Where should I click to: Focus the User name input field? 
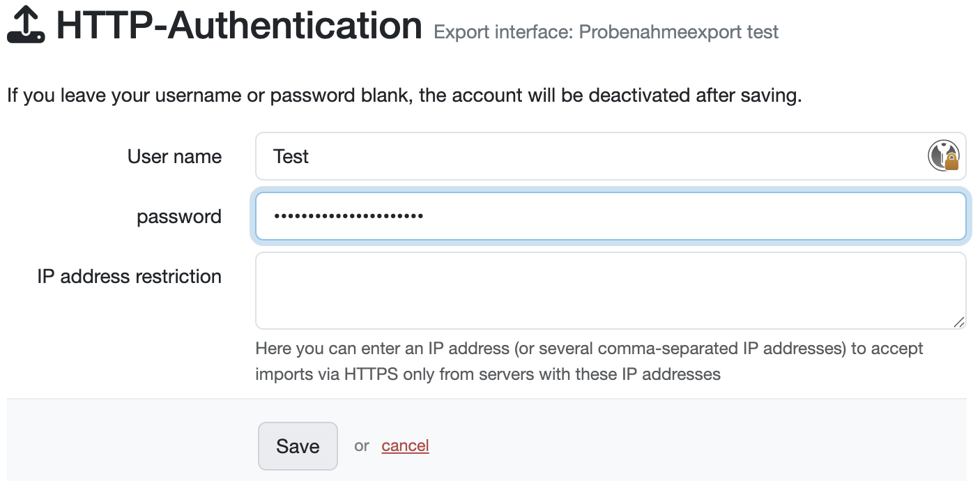tap(592, 156)
